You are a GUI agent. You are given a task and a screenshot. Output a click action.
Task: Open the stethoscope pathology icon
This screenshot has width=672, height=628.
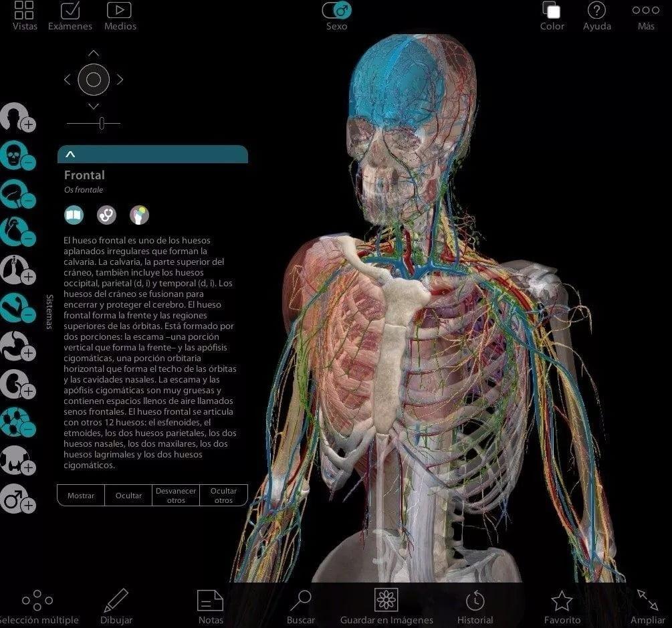(x=106, y=215)
